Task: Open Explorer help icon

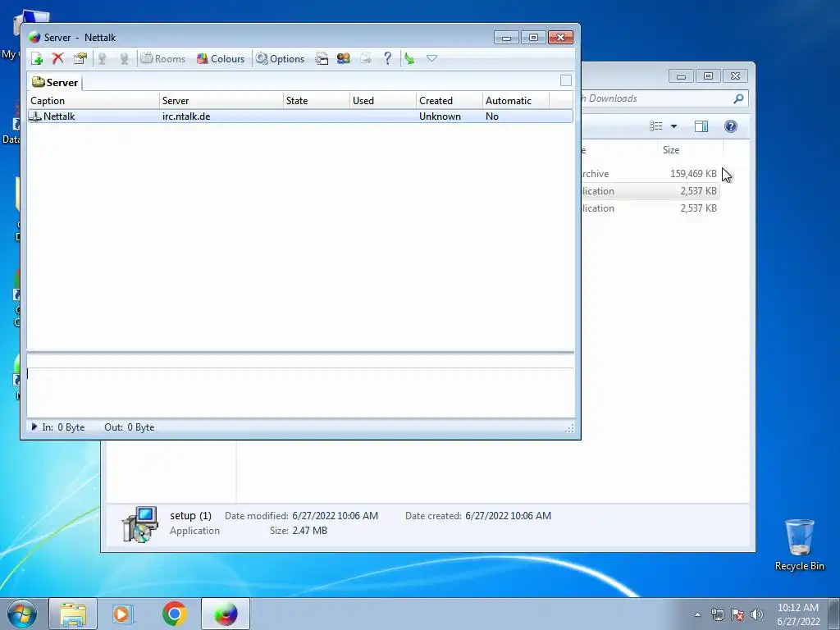Action: 731,126
